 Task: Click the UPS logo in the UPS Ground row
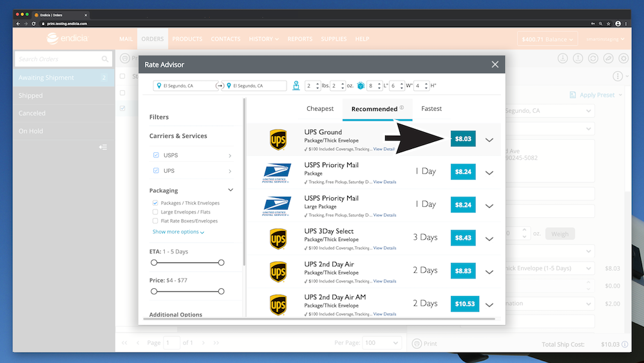(x=278, y=140)
